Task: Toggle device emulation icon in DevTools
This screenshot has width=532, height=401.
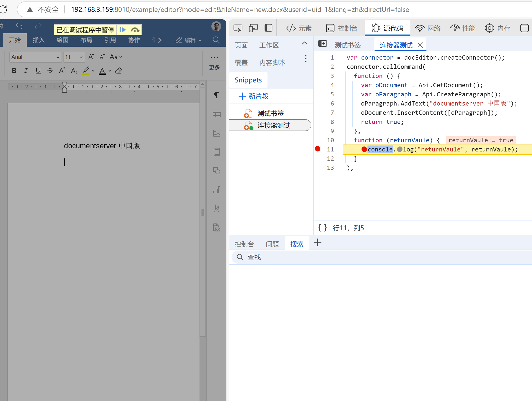Action: (253, 28)
